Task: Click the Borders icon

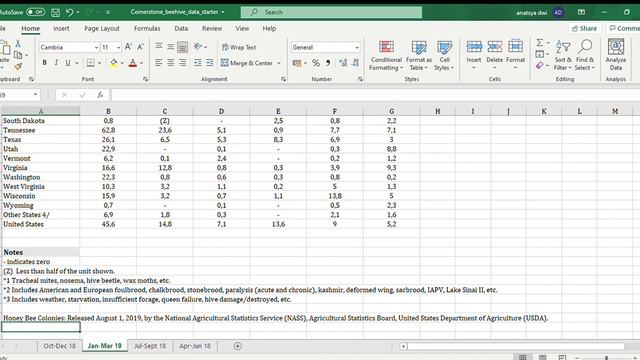Action: click(x=90, y=63)
